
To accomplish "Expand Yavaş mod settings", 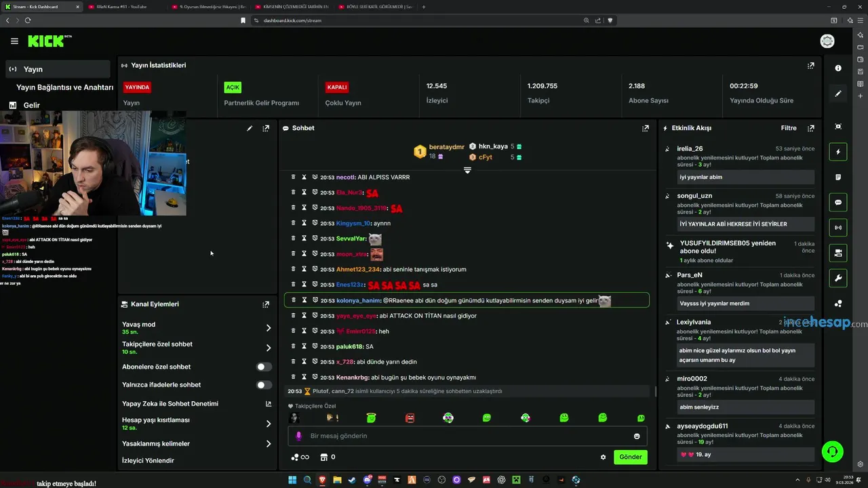I will point(269,328).
